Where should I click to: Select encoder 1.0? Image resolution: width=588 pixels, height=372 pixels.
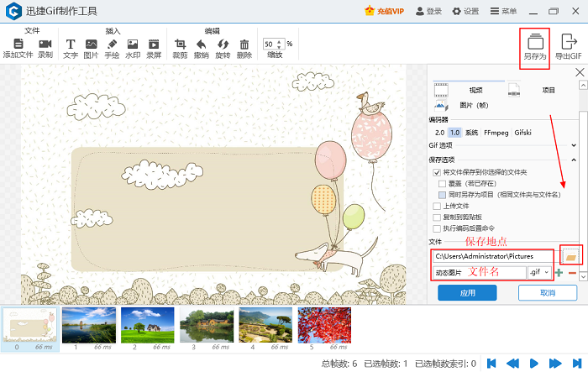click(x=454, y=133)
